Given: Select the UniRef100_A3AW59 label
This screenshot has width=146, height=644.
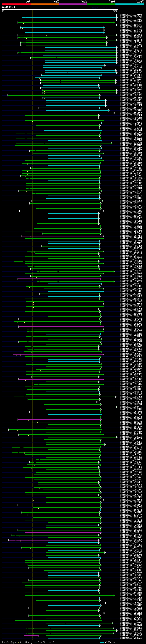Looking at the screenshot, I should click(x=131, y=170).
